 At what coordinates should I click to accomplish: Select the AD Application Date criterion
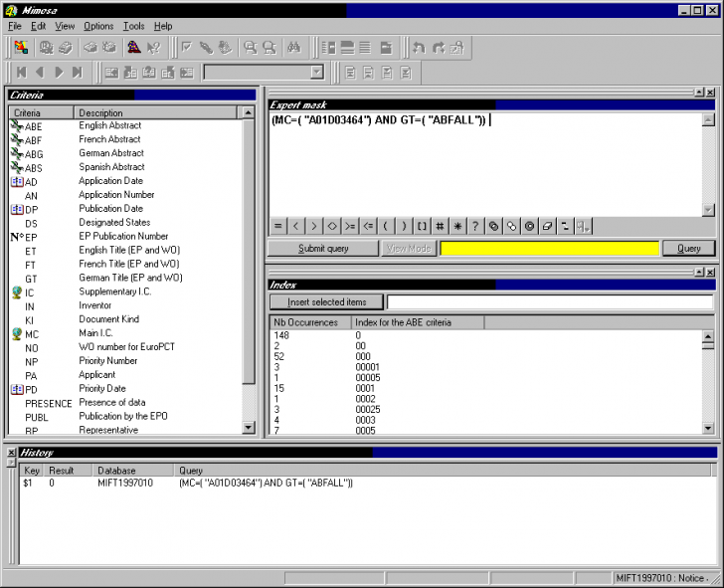(x=124, y=181)
